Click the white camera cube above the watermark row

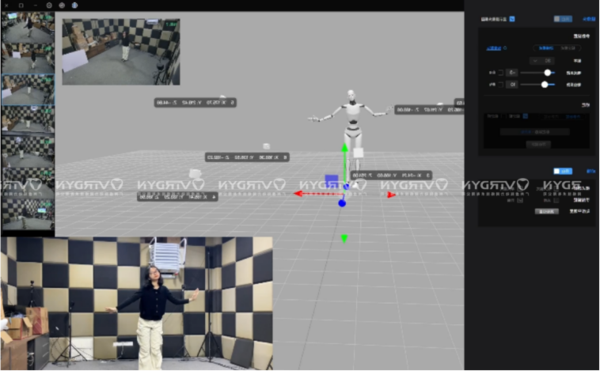pyautogui.click(x=195, y=174)
